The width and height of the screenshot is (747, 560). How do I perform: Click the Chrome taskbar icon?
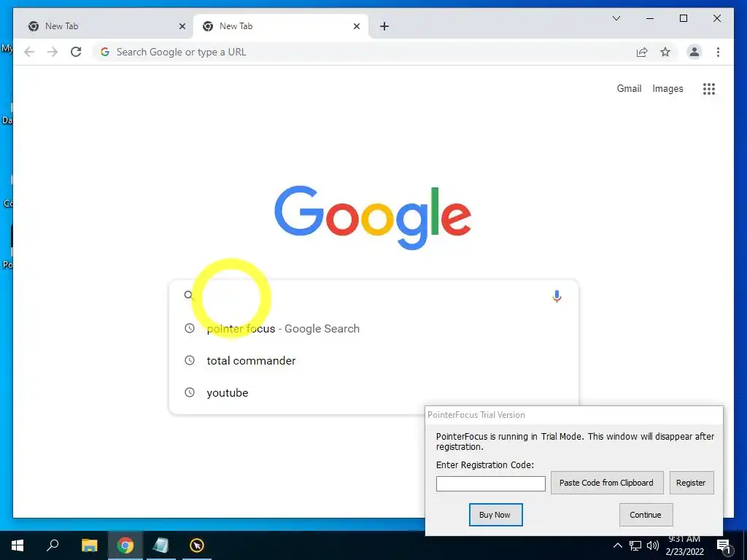point(125,545)
